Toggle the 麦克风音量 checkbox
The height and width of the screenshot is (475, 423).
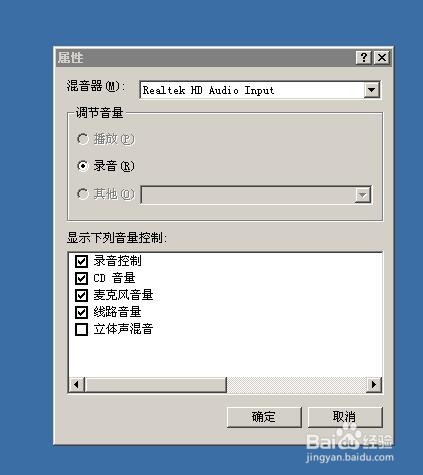pos(81,295)
